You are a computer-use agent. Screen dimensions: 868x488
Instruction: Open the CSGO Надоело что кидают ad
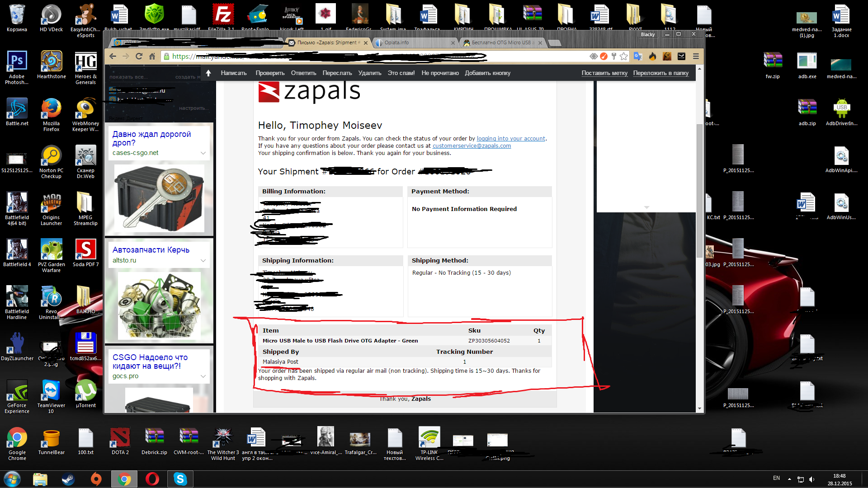coord(150,361)
